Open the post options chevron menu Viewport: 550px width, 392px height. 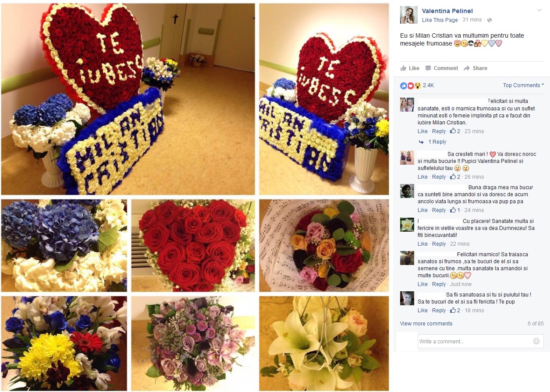[x=539, y=10]
